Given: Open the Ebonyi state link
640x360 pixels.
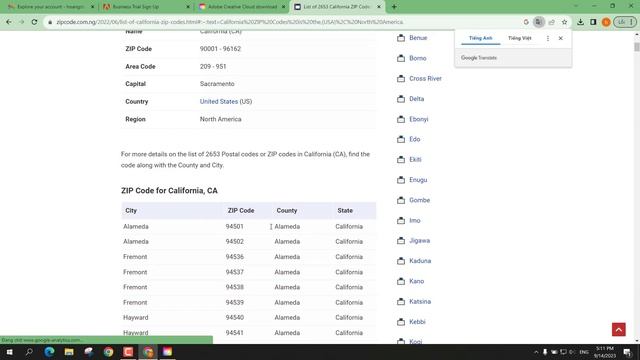Looking at the screenshot, I should click(419, 119).
